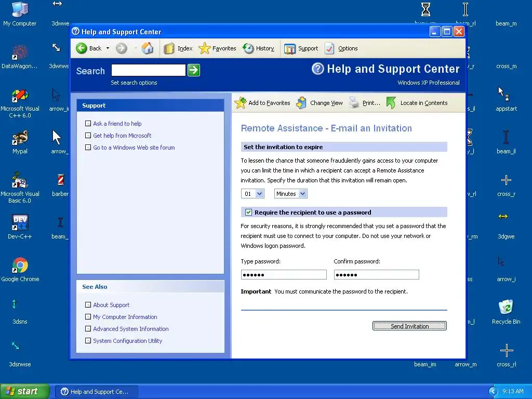Click the Forward arrow in toolbar
This screenshot has height=399, width=532.
coord(121,48)
